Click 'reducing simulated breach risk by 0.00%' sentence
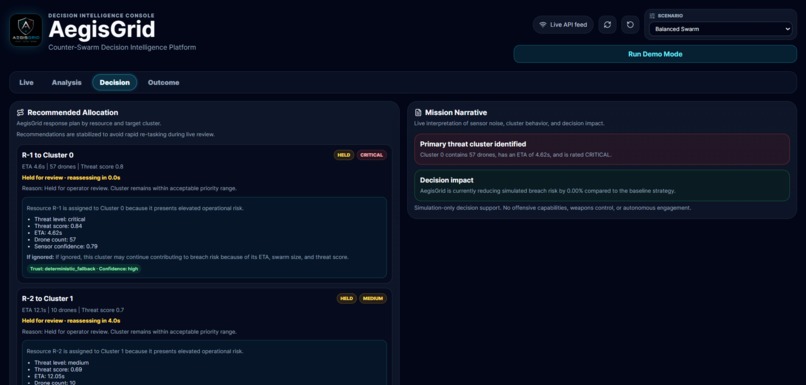Screen dimensions: 806x385 pos(547,191)
